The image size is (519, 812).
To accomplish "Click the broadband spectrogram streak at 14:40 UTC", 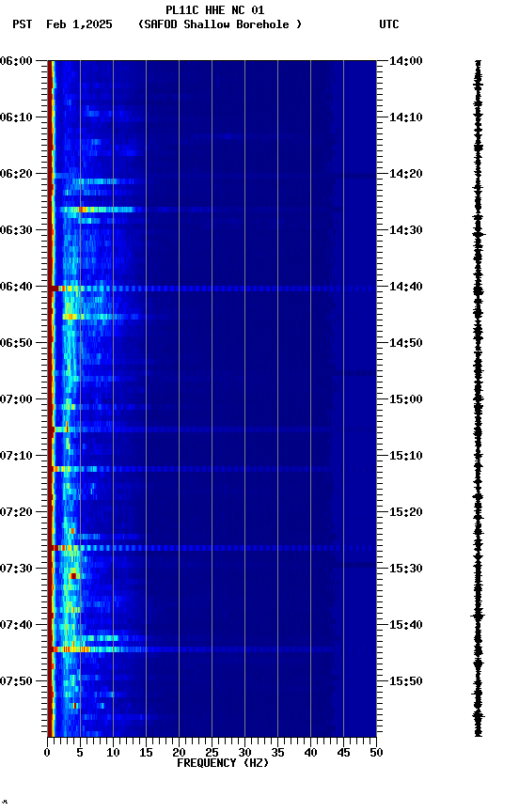I will (212, 289).
